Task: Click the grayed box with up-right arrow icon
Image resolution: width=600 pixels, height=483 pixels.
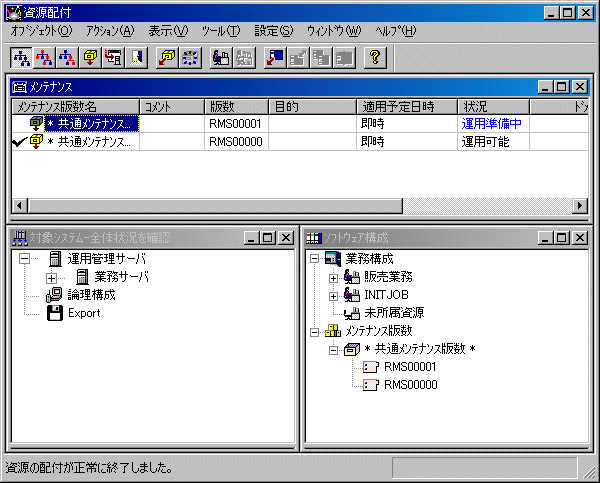Action: [298, 58]
